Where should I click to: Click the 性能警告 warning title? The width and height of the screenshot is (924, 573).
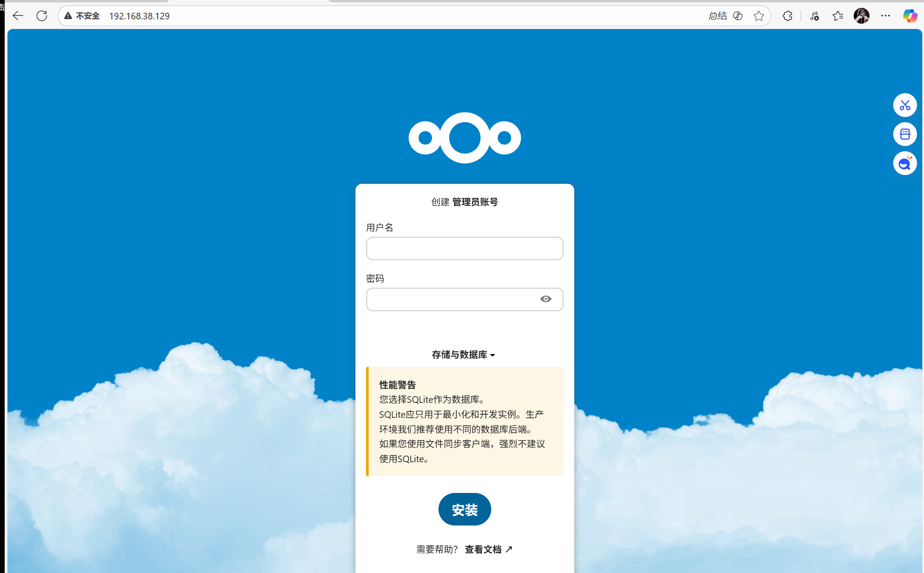pyautogui.click(x=397, y=385)
